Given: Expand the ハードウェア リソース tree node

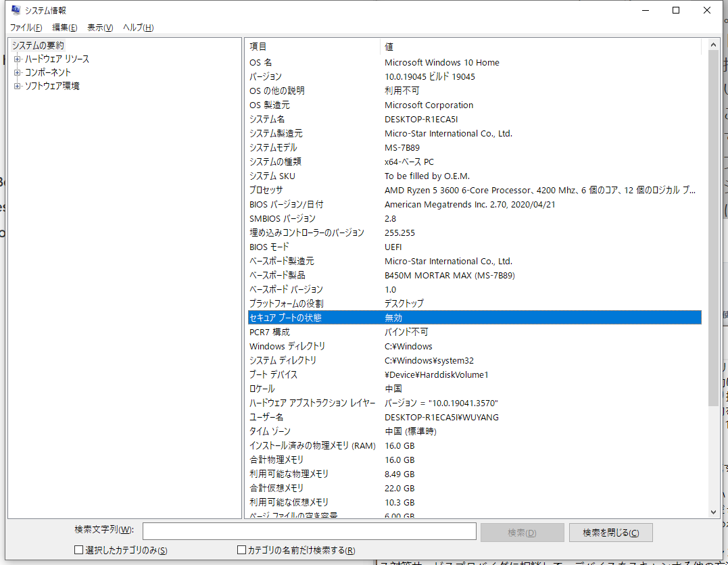Looking at the screenshot, I should coord(18,59).
